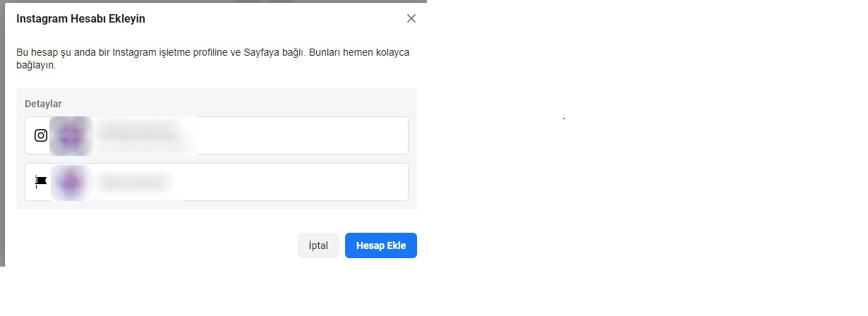
Task: Click the Detaylar section label
Action: coord(43,104)
